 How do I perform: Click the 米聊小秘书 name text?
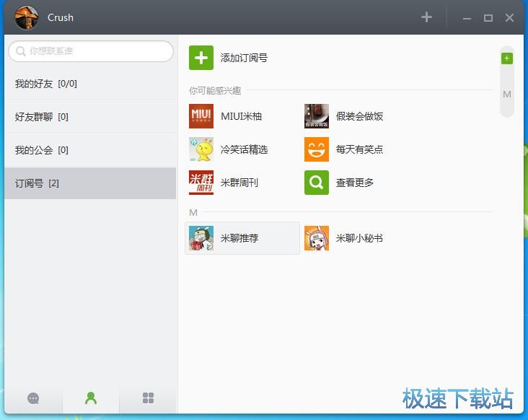pyautogui.click(x=359, y=238)
